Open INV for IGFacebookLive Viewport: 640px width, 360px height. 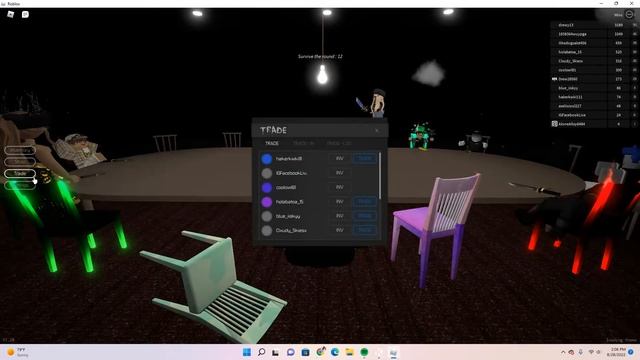click(x=339, y=173)
